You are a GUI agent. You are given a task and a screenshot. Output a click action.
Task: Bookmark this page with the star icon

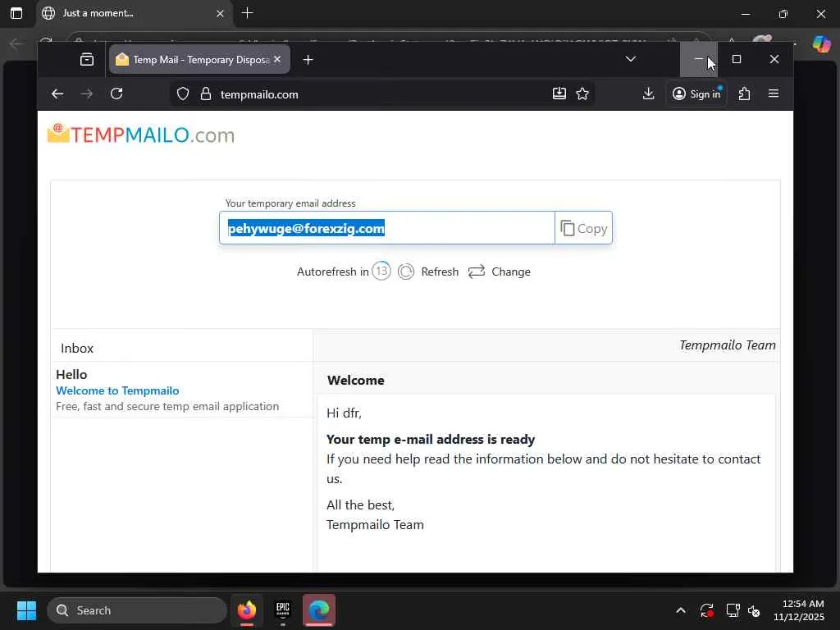(x=582, y=94)
